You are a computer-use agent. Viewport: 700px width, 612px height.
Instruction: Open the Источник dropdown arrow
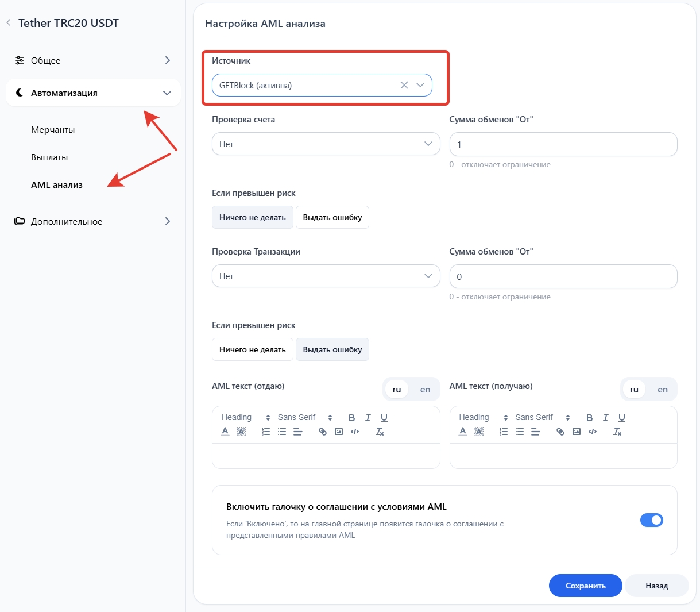(420, 85)
